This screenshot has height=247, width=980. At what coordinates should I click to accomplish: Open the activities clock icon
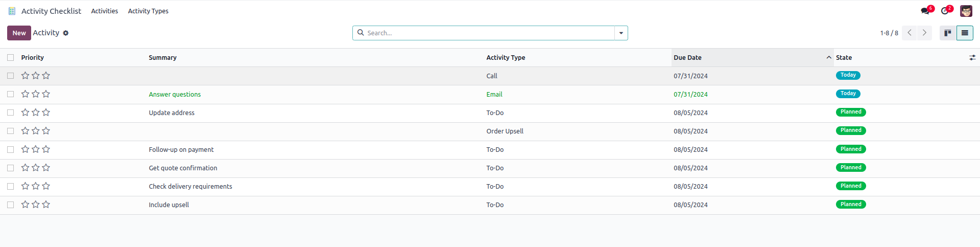click(945, 11)
